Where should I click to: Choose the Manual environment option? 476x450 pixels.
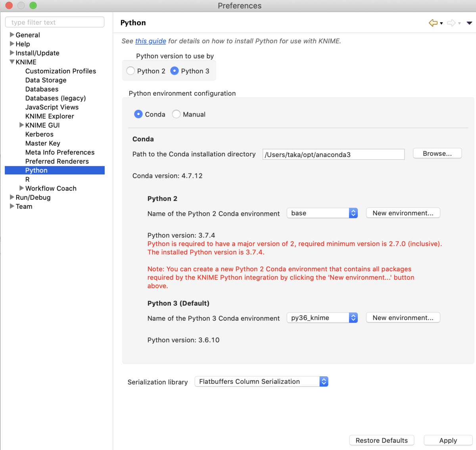pyautogui.click(x=176, y=114)
